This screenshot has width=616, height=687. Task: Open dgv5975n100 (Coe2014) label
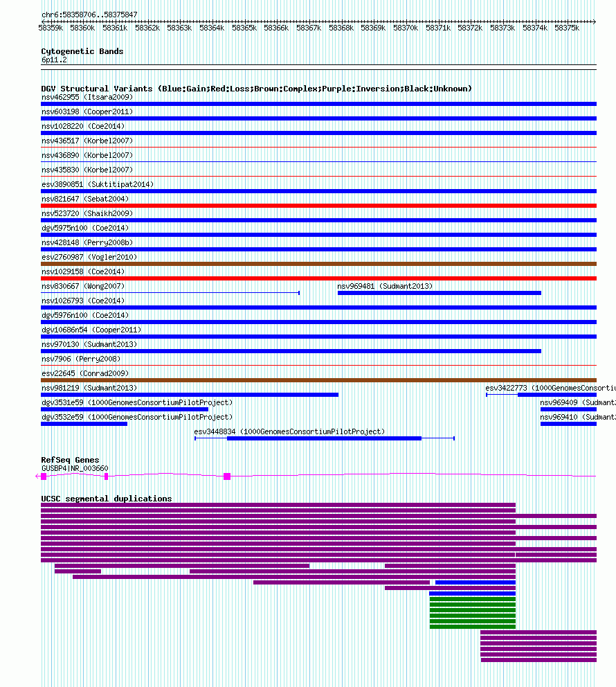(85, 228)
